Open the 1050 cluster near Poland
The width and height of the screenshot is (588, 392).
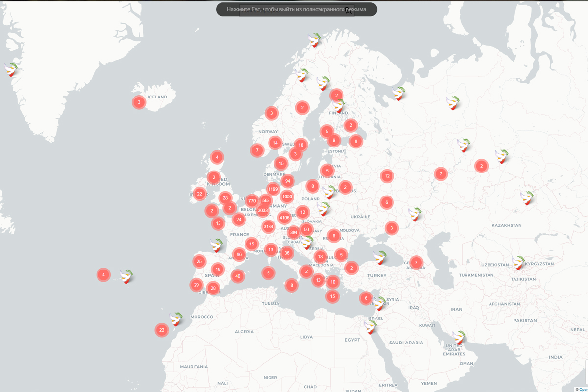pyautogui.click(x=287, y=197)
